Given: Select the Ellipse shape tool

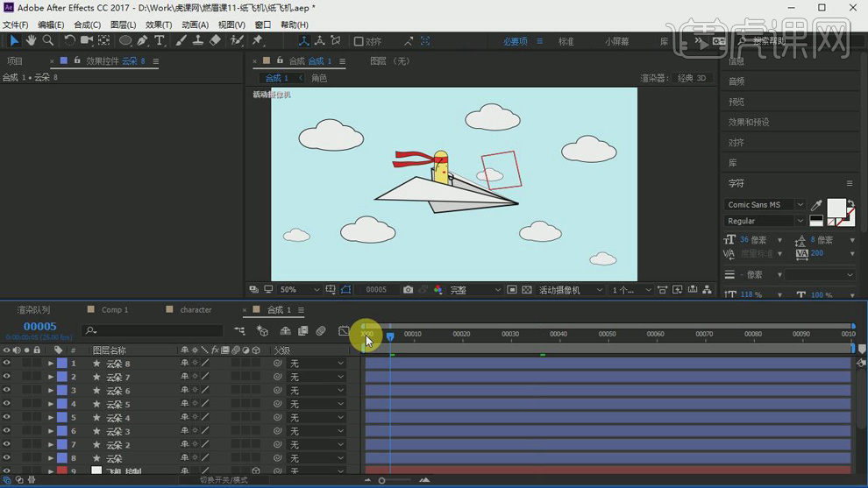Looking at the screenshot, I should coord(125,40).
